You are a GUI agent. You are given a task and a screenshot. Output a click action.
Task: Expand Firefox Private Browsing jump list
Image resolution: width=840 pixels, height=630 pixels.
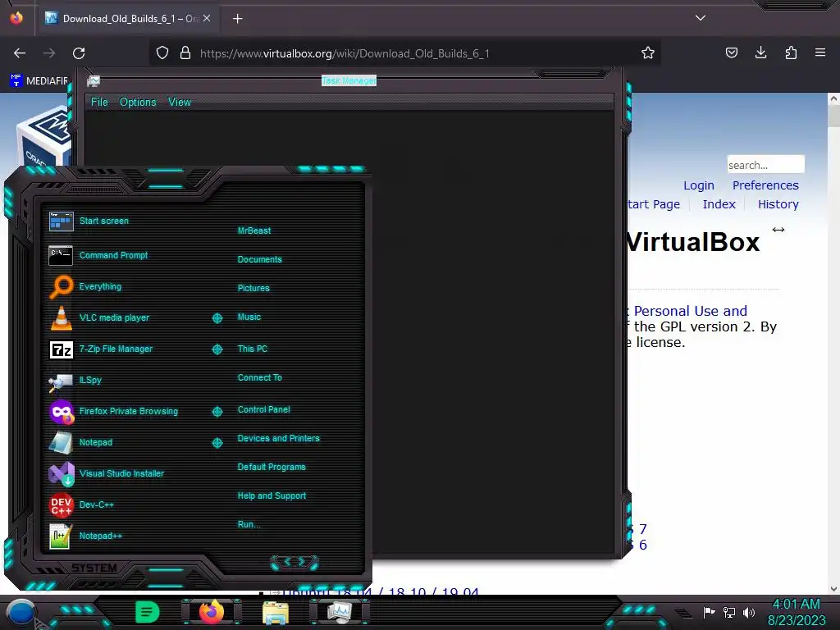pos(217,412)
